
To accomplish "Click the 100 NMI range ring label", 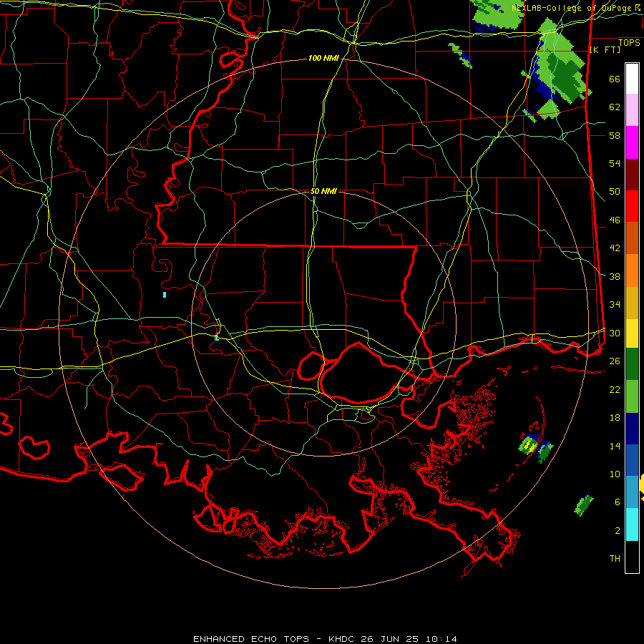I will click(323, 59).
